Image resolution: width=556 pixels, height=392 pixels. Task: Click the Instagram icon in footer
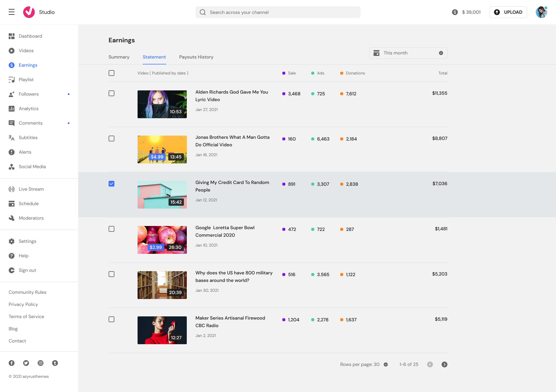coord(41,363)
